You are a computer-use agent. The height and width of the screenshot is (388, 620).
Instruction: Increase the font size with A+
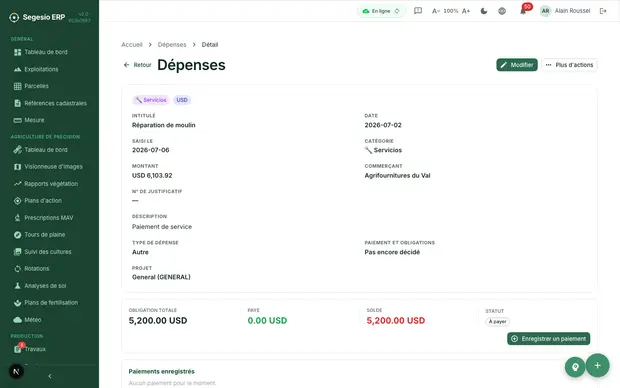click(x=466, y=11)
